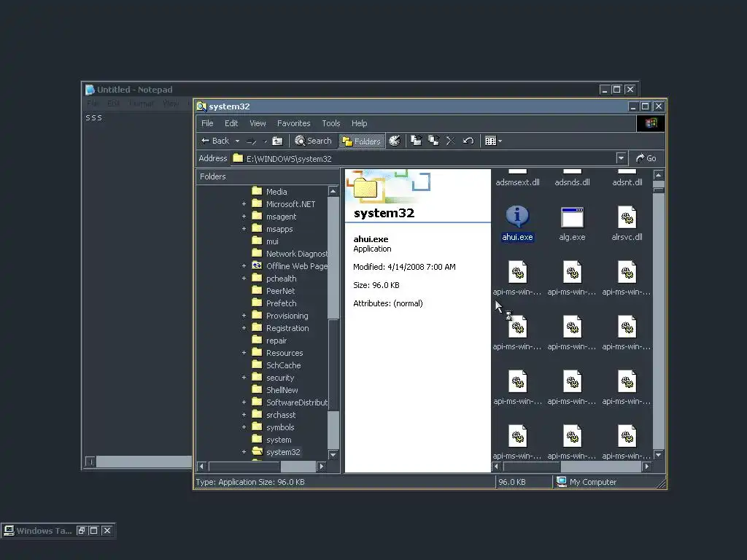Click the Move To toolbar icon
The width and height of the screenshot is (747, 560).
[x=416, y=141]
